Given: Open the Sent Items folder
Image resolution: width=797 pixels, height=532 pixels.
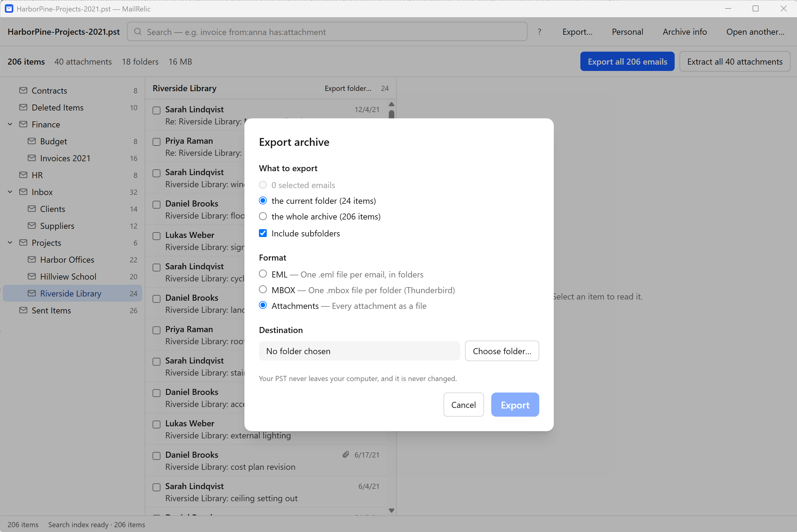Looking at the screenshot, I should (72, 310).
